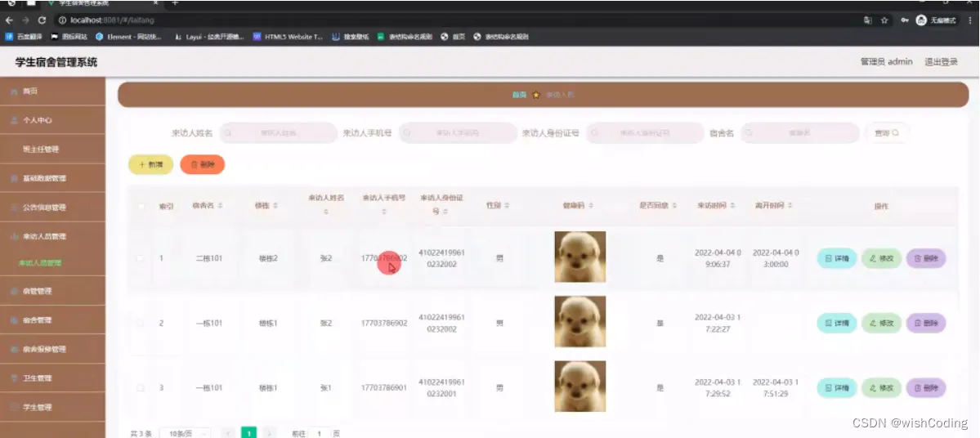Open the Element bookmark in bookmarks bar
The width and height of the screenshot is (980, 438).
pyautogui.click(x=128, y=37)
